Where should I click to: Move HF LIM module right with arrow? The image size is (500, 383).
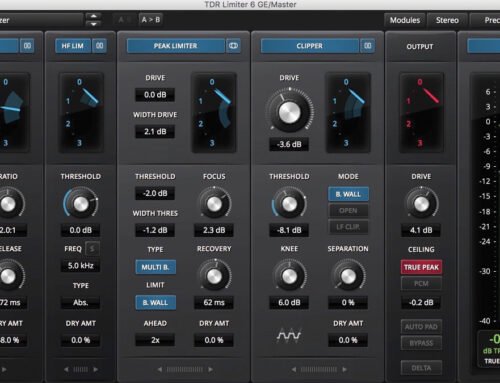[96, 369]
